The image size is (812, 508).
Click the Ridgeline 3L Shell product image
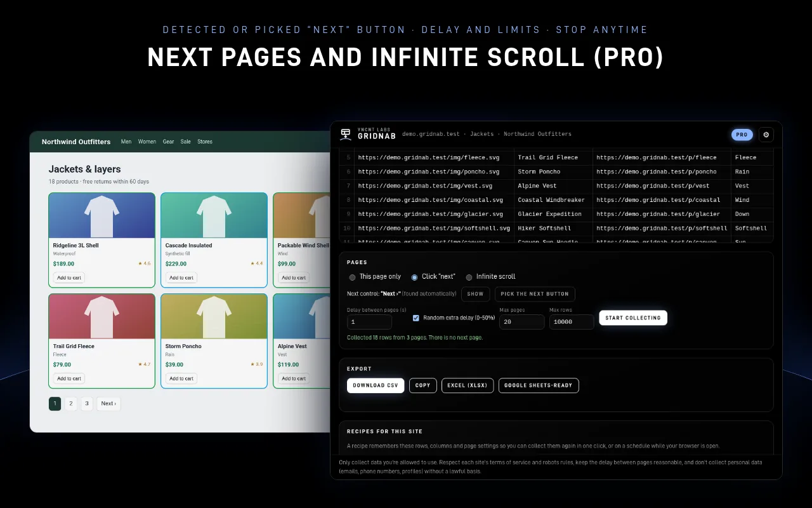pos(101,215)
